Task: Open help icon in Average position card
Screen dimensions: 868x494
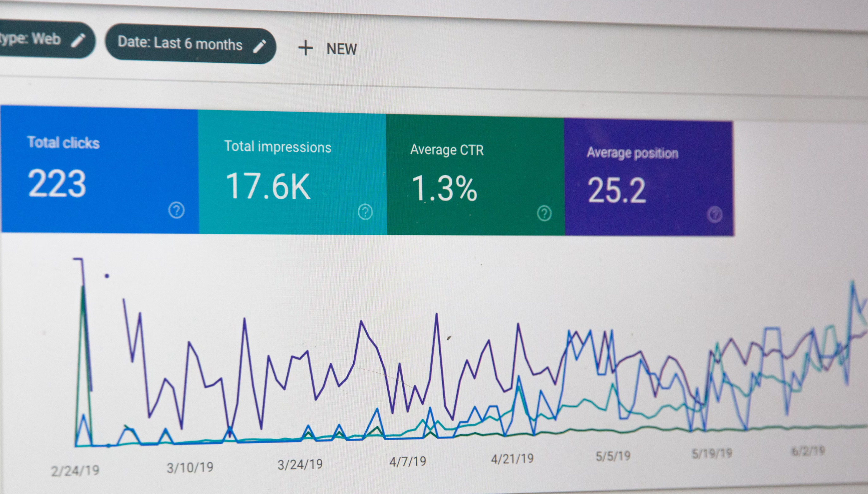Action: coord(715,214)
